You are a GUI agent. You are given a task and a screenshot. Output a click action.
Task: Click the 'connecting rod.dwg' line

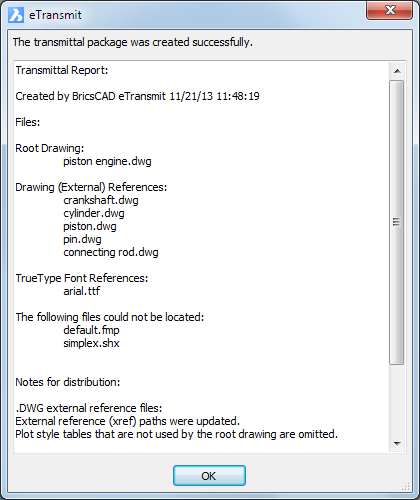point(111,252)
